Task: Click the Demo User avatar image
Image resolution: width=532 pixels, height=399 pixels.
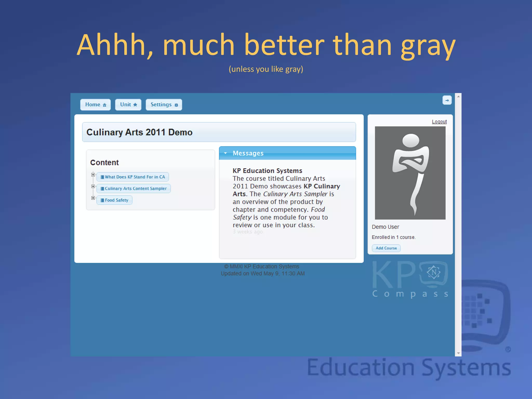Action: [x=410, y=173]
